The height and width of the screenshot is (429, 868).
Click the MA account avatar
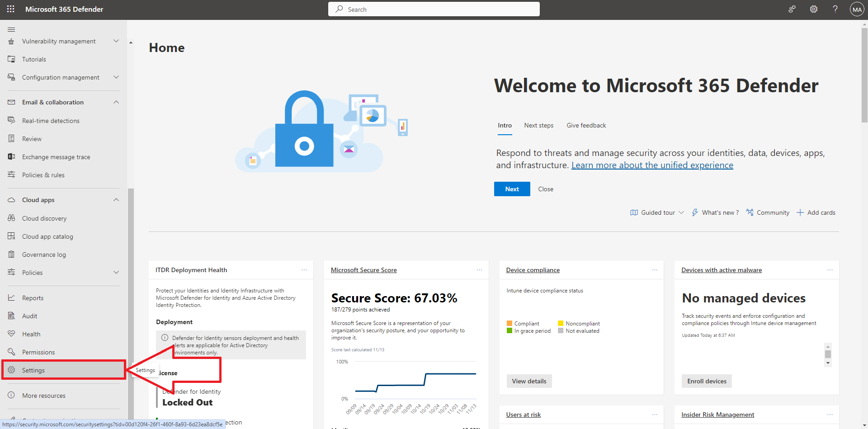(x=857, y=9)
